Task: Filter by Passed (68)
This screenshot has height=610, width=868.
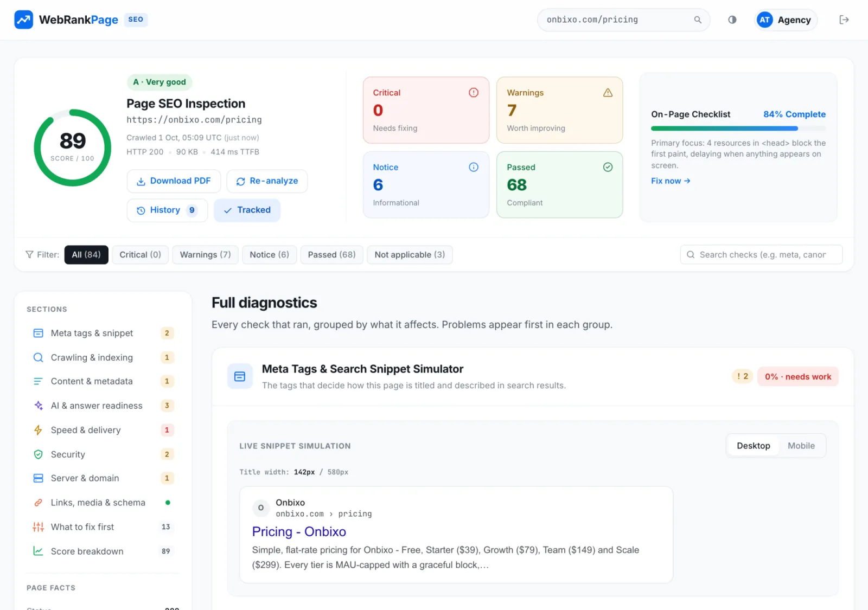Action: point(331,255)
